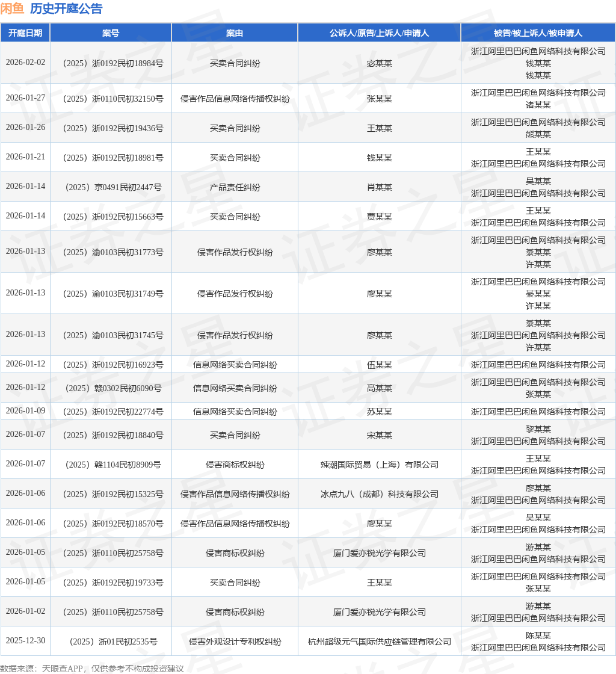
Task: Click date cell 2025-12-30
Action: [x=25, y=641]
